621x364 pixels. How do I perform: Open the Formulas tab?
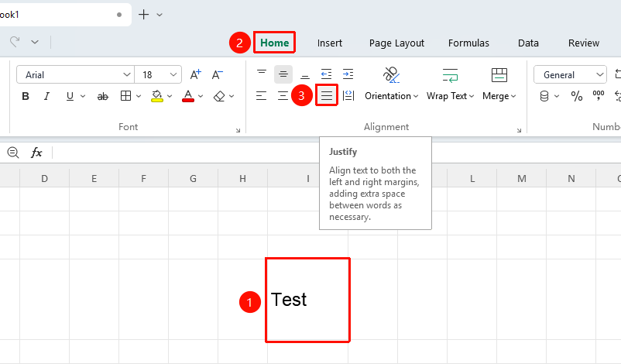tap(468, 43)
